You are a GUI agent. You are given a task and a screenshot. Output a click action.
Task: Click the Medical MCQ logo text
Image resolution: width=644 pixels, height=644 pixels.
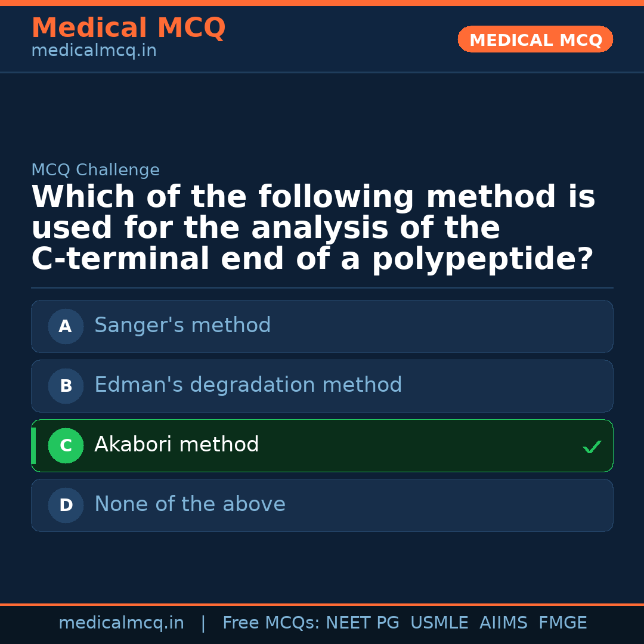pos(128,27)
